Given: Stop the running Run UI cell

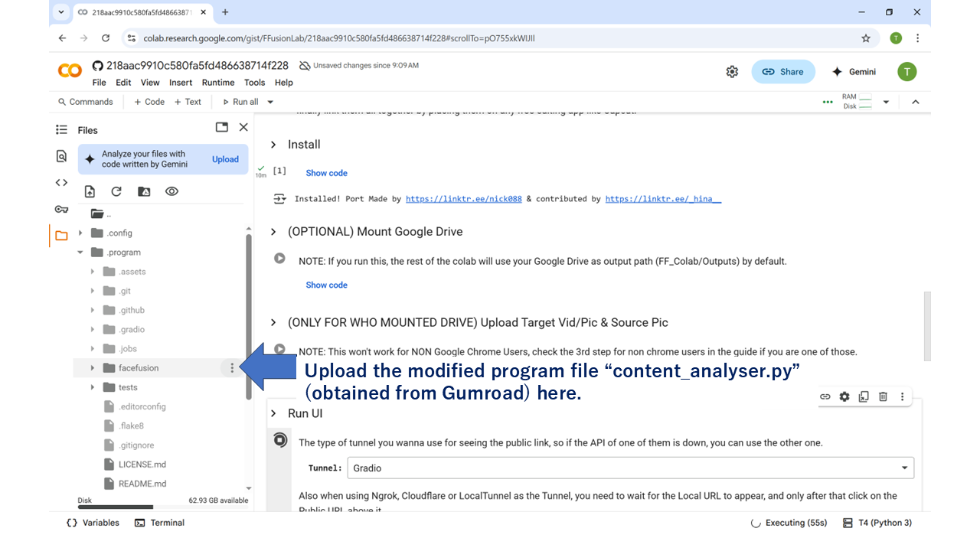Looking at the screenshot, I should click(x=280, y=440).
